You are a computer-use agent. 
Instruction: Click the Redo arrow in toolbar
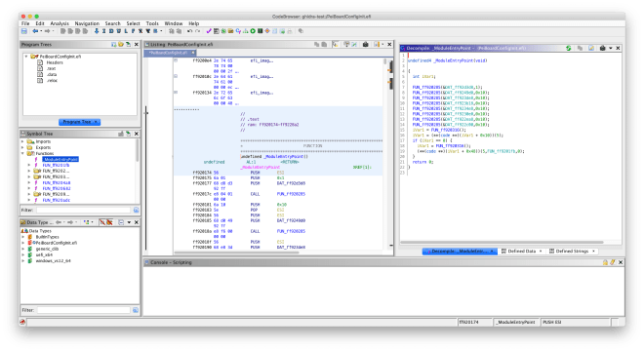point(197,31)
